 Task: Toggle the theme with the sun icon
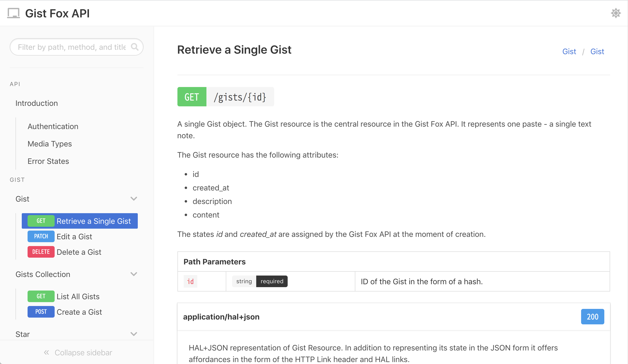615,13
